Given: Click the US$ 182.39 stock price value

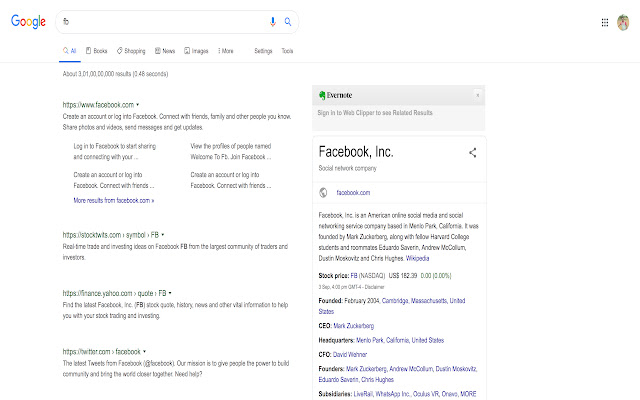Looking at the screenshot, I should (x=403, y=276).
